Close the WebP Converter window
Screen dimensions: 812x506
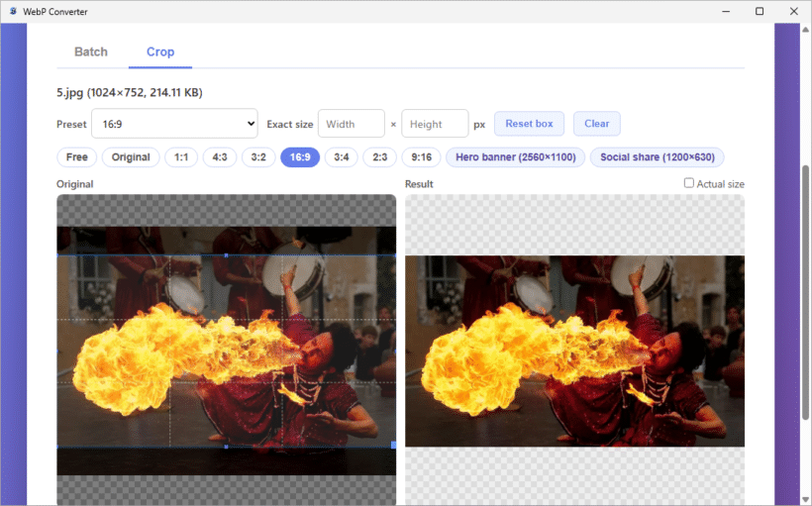click(793, 11)
